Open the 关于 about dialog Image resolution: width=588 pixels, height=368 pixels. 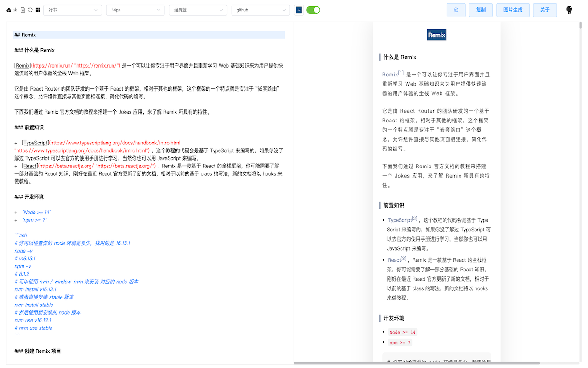point(545,10)
